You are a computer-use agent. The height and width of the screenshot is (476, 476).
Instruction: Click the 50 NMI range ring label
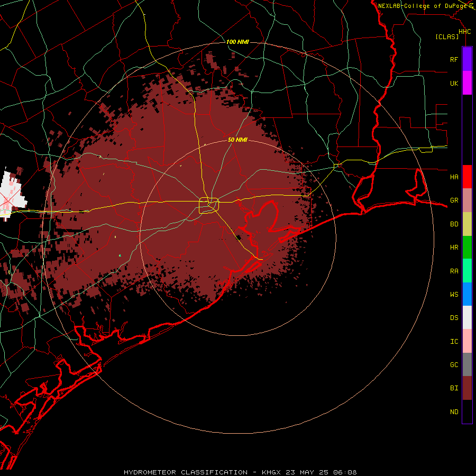[x=237, y=140]
